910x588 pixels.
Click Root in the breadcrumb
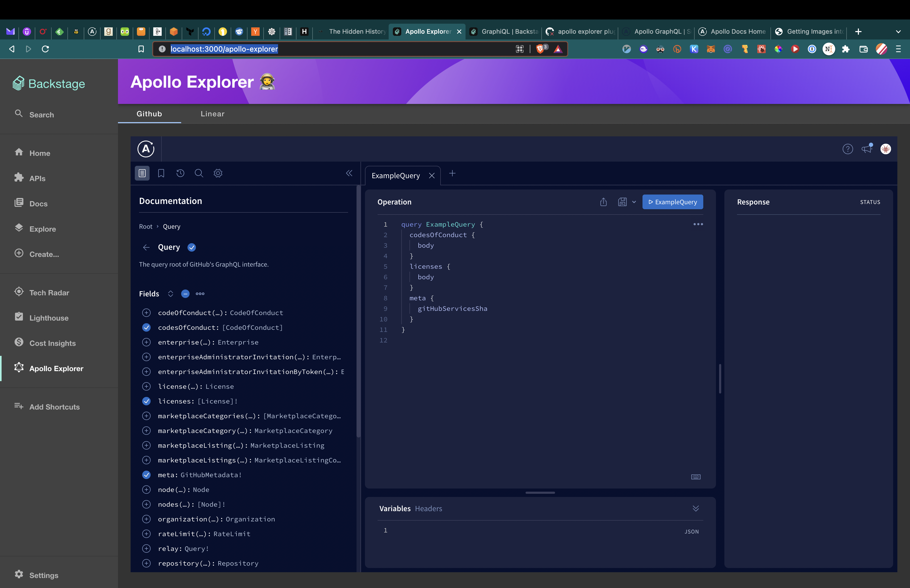pyautogui.click(x=146, y=226)
